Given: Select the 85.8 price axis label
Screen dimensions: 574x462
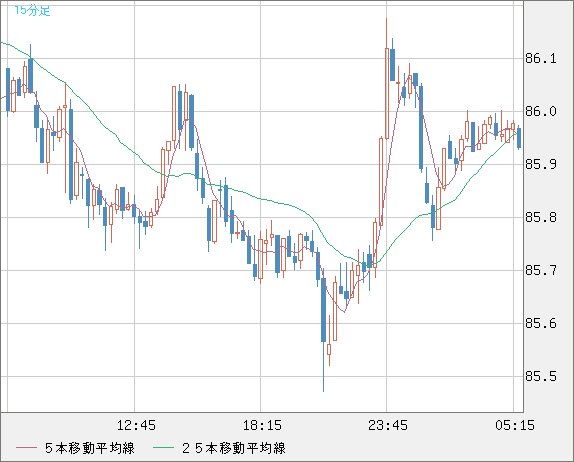Looking at the screenshot, I should [541, 217].
